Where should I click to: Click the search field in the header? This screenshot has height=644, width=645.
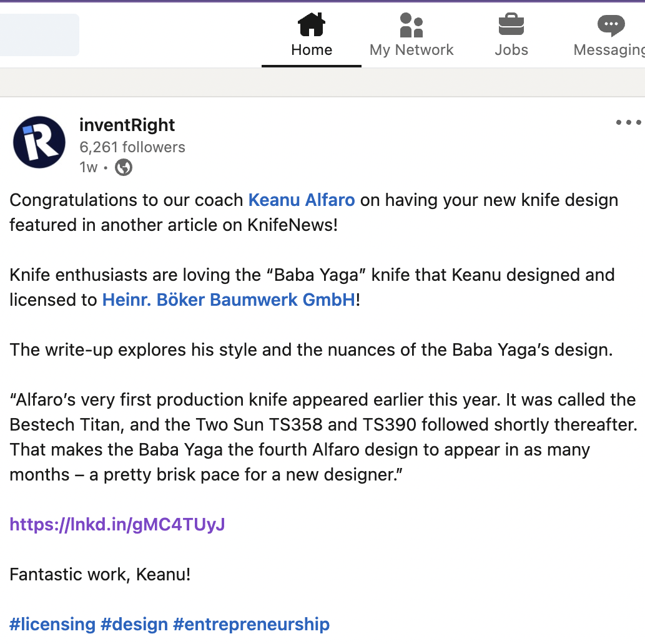[39, 34]
